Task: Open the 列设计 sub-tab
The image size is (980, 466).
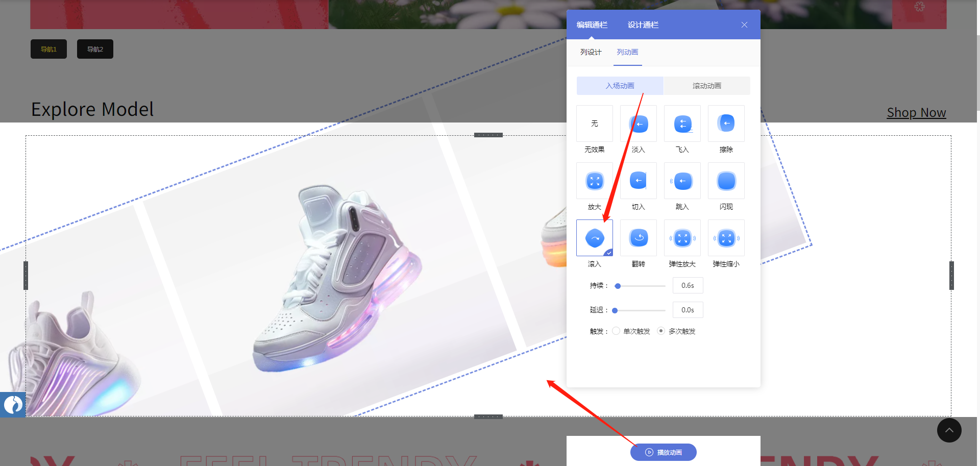Action: tap(591, 52)
